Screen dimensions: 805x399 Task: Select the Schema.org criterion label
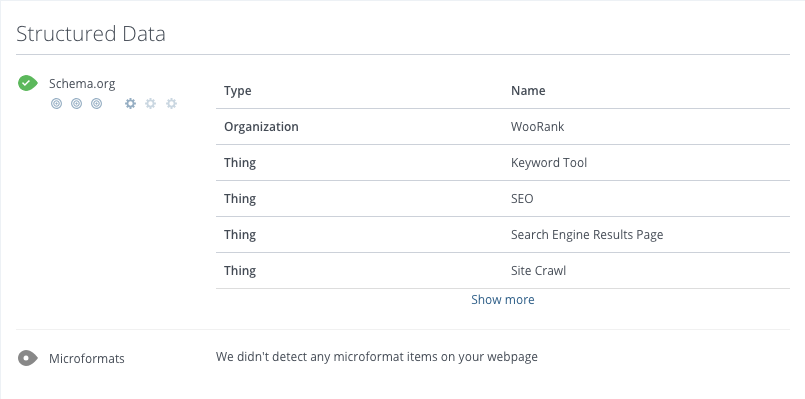tap(82, 83)
